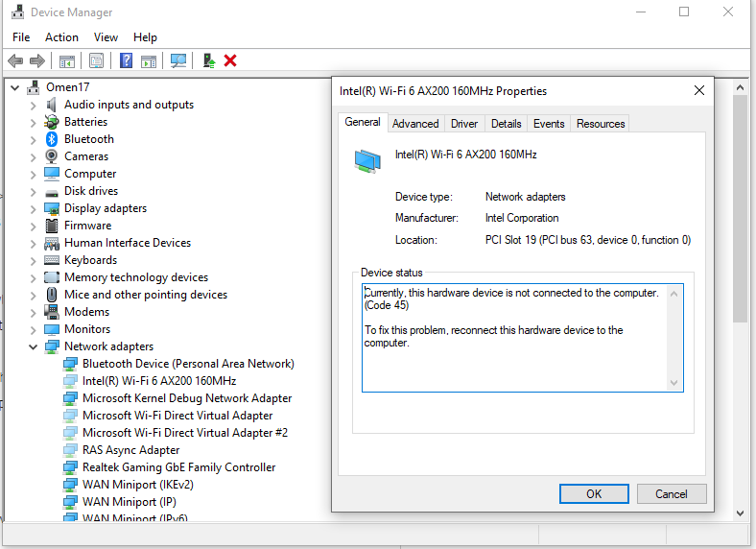This screenshot has width=756, height=549.
Task: Expand the Computer category
Action: click(34, 174)
